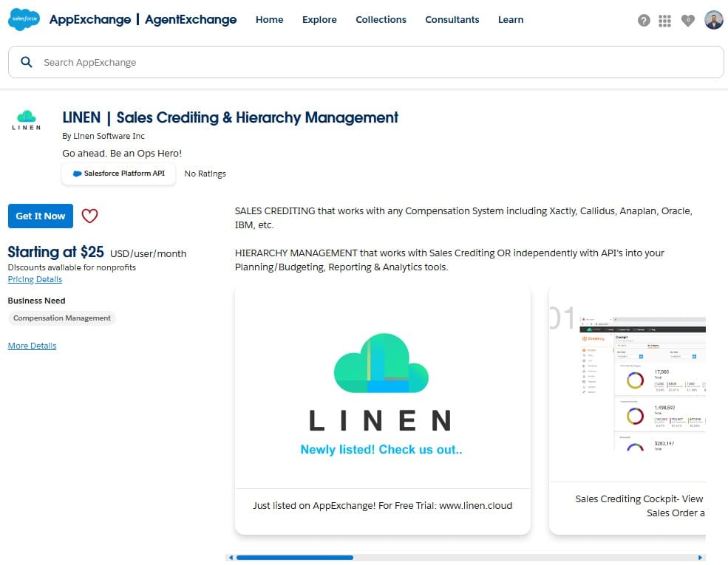The height and width of the screenshot is (565, 728).
Task: Favorite this listing with the heart outline icon
Action: pos(89,216)
